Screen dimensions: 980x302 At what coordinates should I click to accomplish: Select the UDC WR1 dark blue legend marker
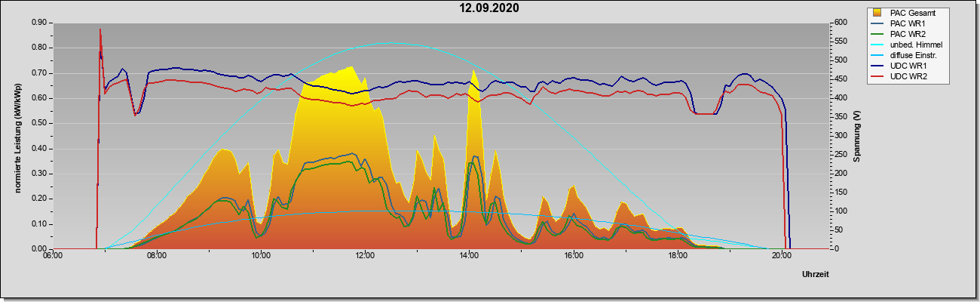[x=877, y=66]
